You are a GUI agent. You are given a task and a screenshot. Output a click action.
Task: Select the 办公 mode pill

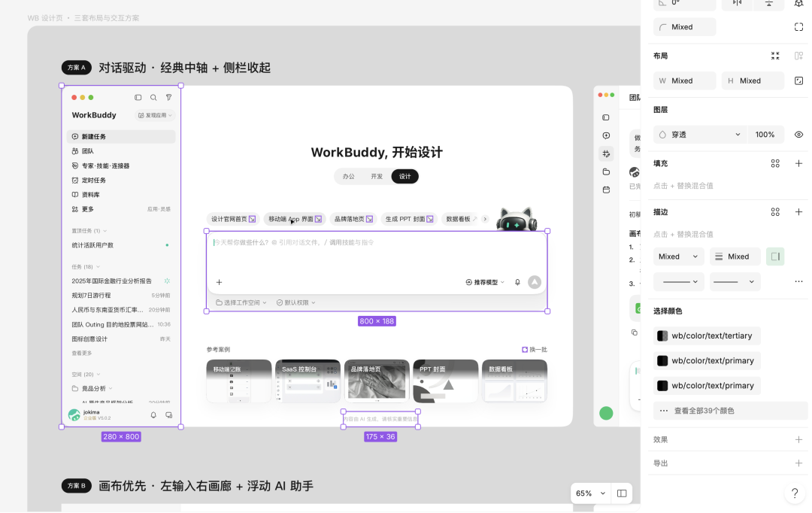coord(349,177)
